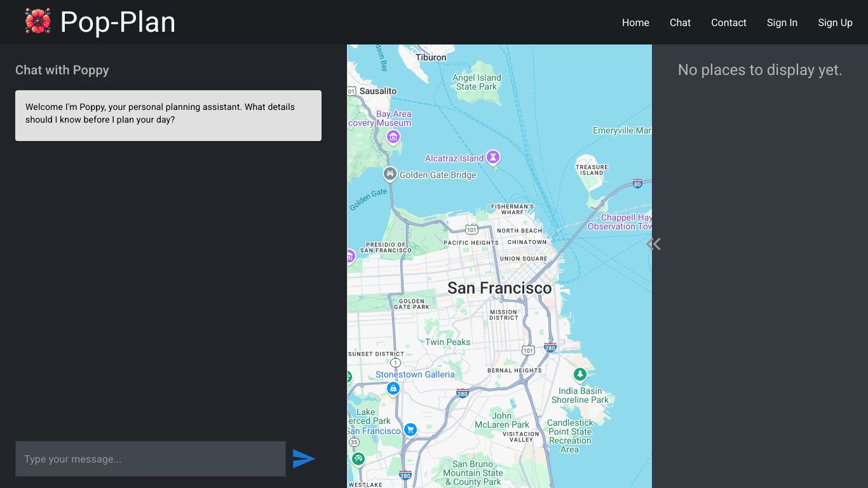This screenshot has width=868, height=488.
Task: Click the Candlestick Point State Recreation Area label
Action: point(570,436)
